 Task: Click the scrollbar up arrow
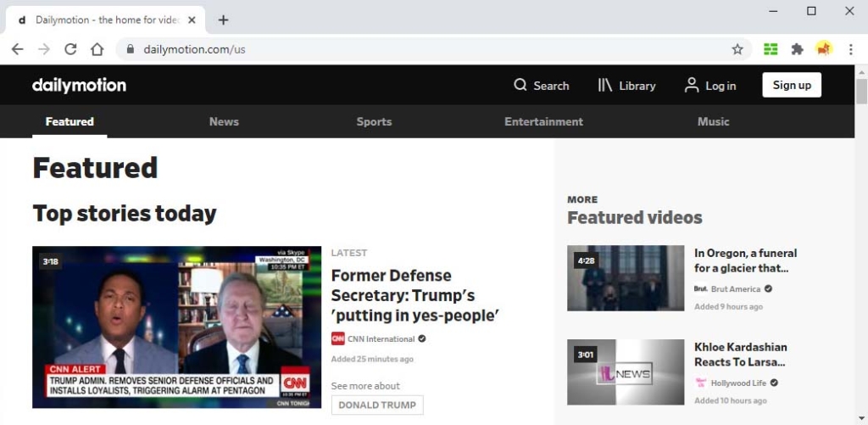pos(861,71)
